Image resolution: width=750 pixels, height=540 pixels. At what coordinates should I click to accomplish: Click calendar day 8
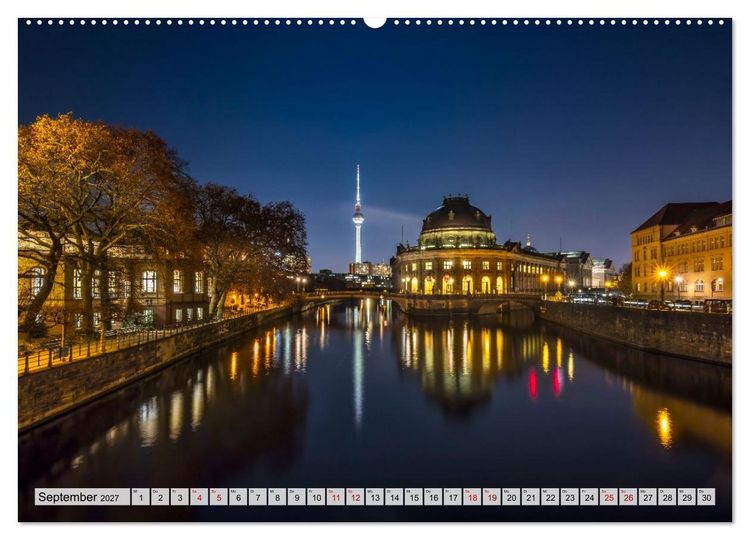click(277, 496)
